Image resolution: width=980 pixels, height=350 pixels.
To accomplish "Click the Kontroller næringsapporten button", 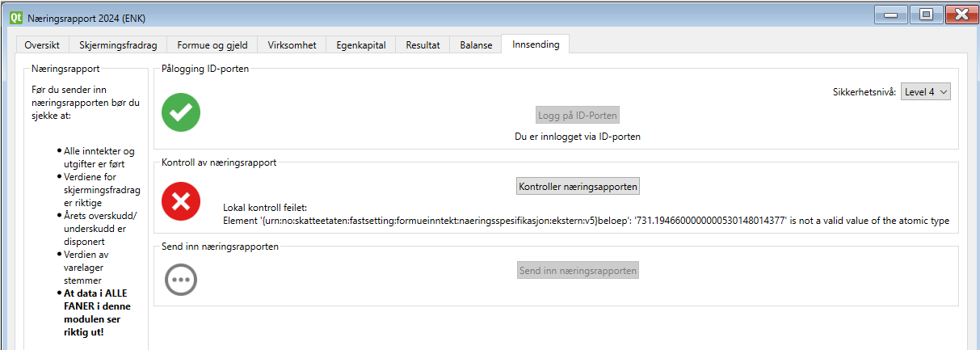I will point(578,187).
